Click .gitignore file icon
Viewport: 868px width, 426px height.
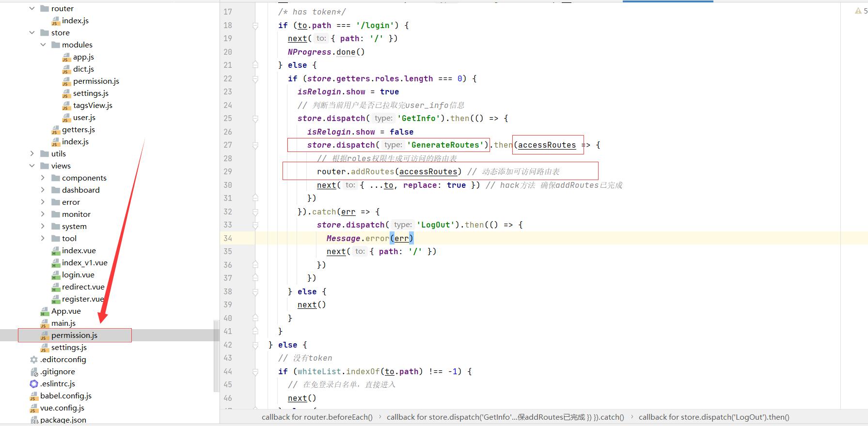click(33, 372)
